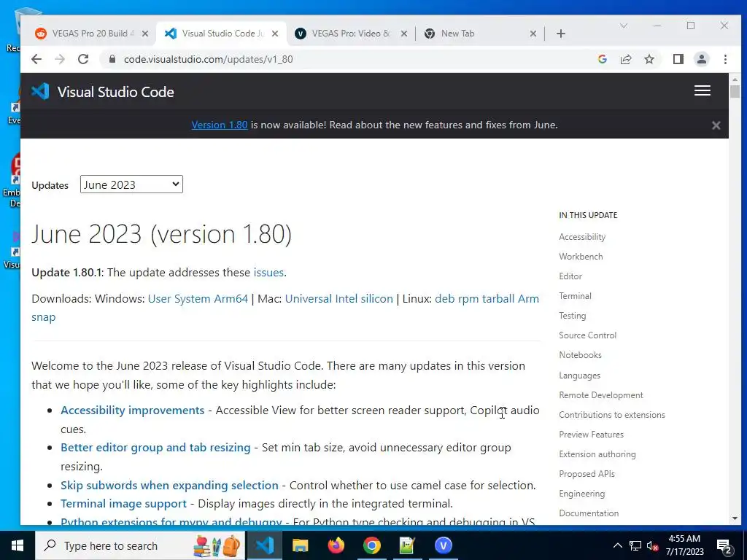The image size is (747, 560).
Task: Go to Contributions to extensions section
Action: point(612,415)
